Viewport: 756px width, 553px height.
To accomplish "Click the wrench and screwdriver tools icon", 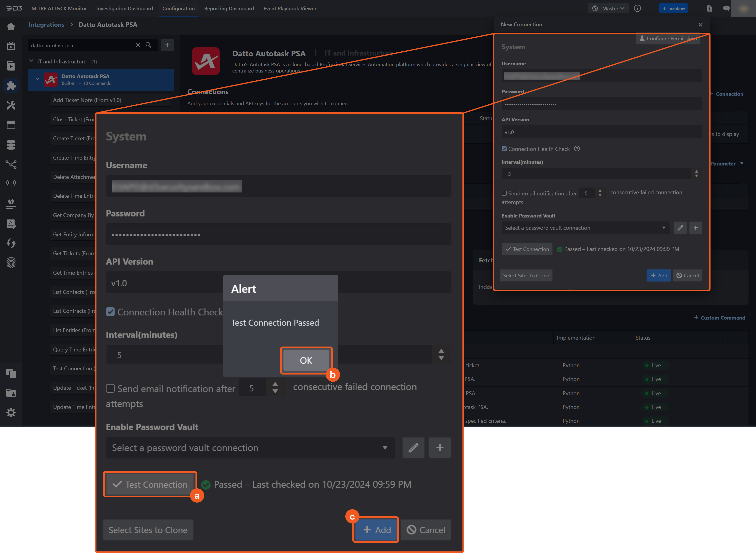I will (11, 105).
